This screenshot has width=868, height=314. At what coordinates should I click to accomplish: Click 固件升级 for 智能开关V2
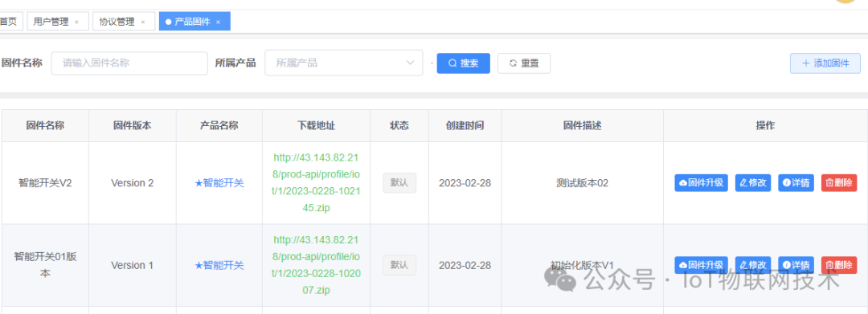[701, 183]
